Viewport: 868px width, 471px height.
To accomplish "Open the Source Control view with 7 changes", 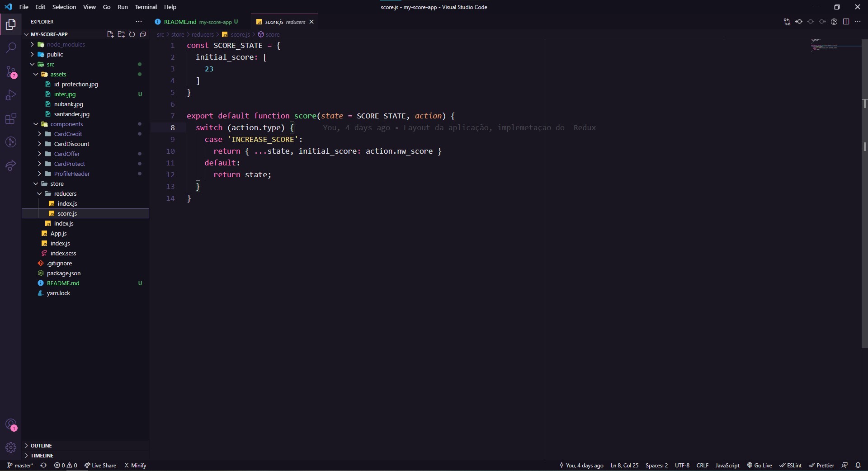I will click(10, 71).
